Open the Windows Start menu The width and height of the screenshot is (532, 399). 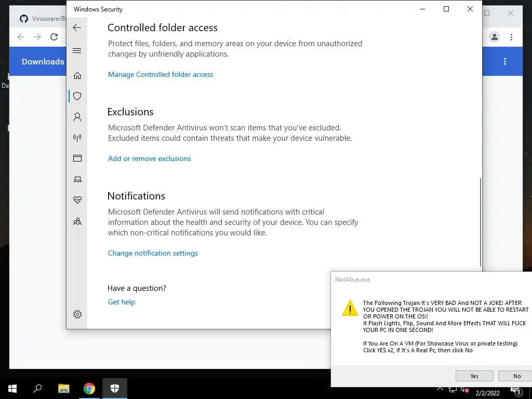[12, 389]
